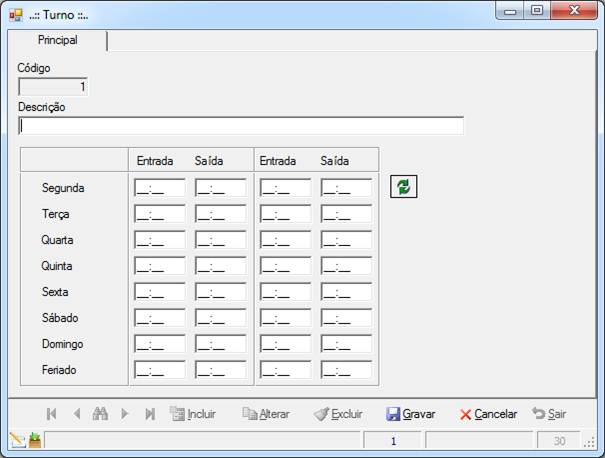The image size is (605, 458).
Task: Click Quinta first Entrada time field
Action: point(160,266)
